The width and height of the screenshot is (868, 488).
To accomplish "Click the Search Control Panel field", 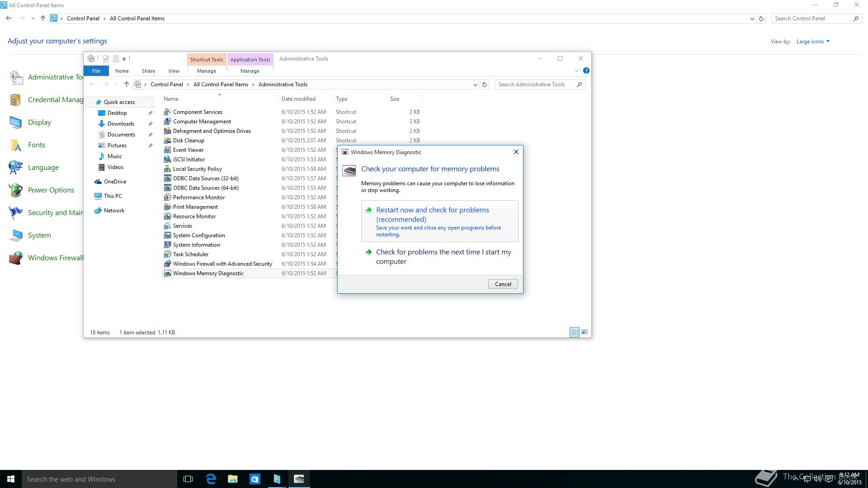I will [x=816, y=19].
